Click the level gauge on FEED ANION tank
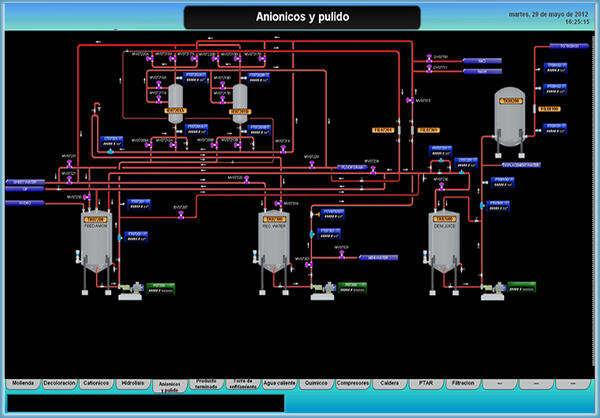 [77, 256]
